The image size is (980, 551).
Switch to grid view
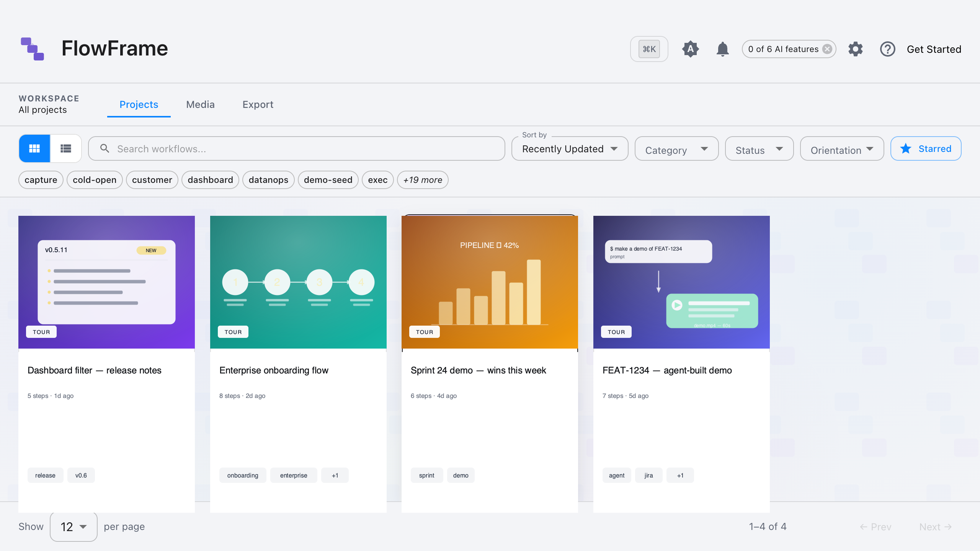click(34, 148)
